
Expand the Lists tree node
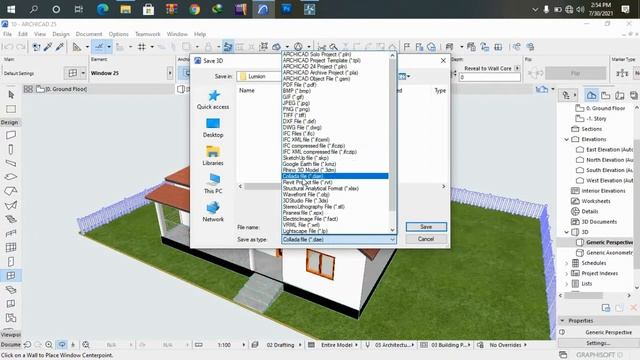point(567,283)
